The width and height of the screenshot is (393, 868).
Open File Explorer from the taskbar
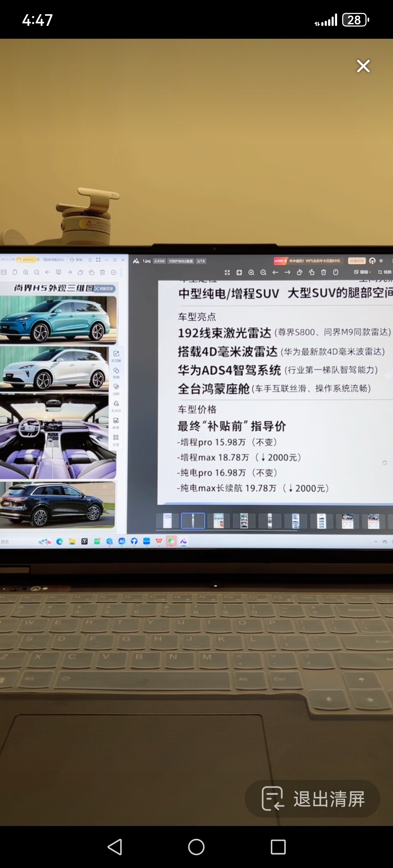click(x=72, y=542)
